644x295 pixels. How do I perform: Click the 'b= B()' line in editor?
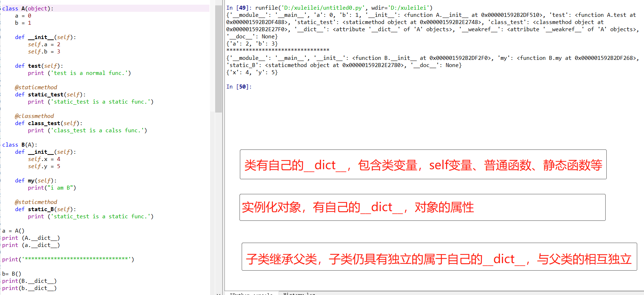12,274
